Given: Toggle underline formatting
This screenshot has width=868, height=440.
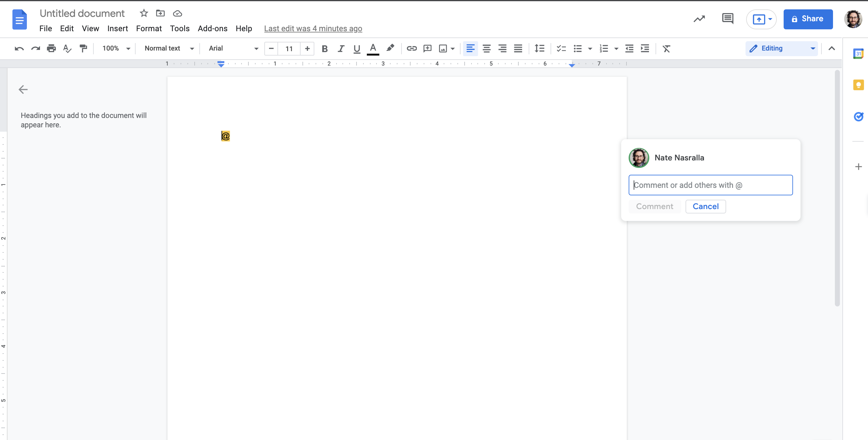Looking at the screenshot, I should [357, 49].
